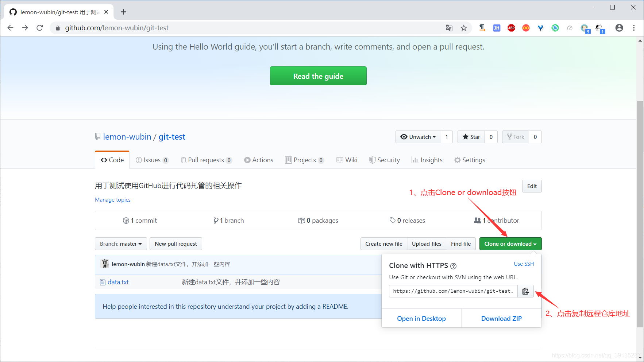Screen dimensions: 644x362
Task: View the 1 branch list
Action: [x=229, y=221]
